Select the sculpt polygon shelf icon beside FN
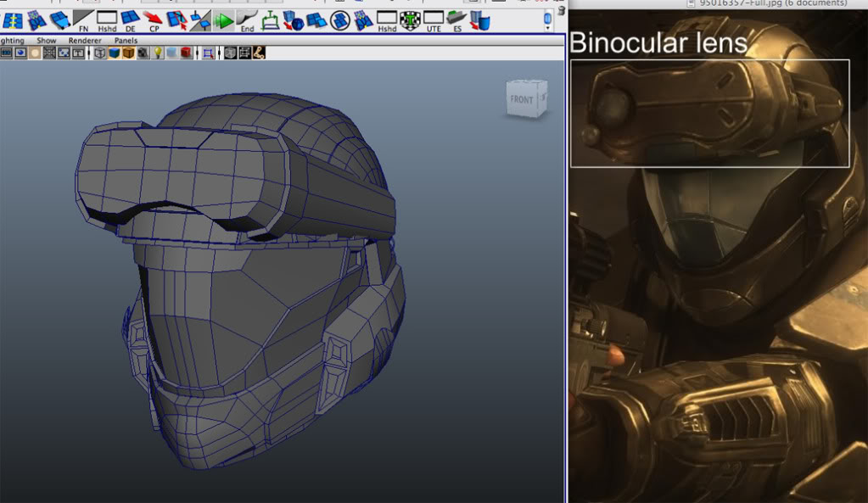 click(36, 21)
